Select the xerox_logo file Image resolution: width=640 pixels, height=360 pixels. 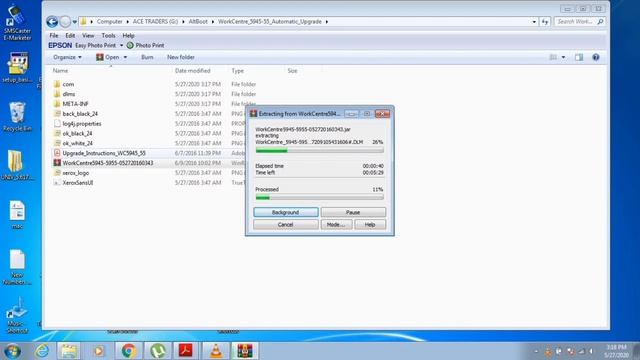pos(76,173)
